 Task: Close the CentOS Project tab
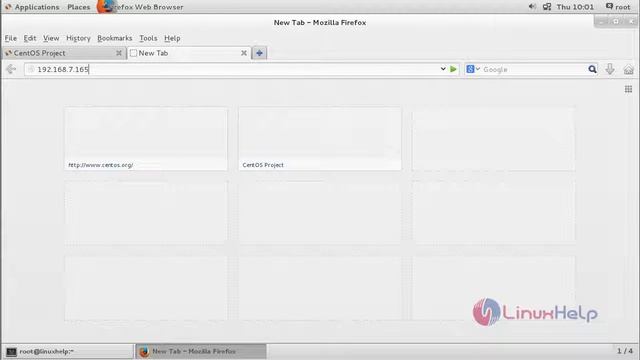(119, 53)
